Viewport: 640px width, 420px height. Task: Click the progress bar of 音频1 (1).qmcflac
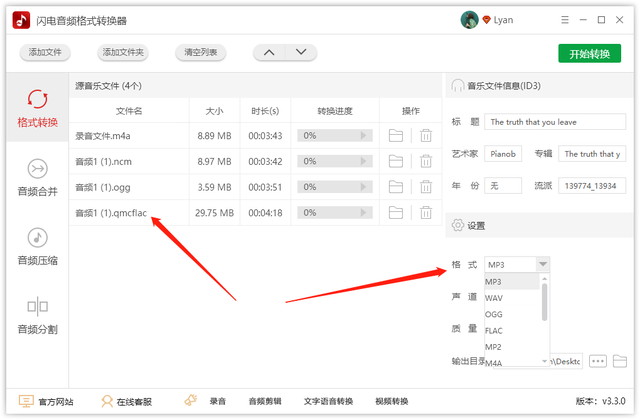[335, 213]
